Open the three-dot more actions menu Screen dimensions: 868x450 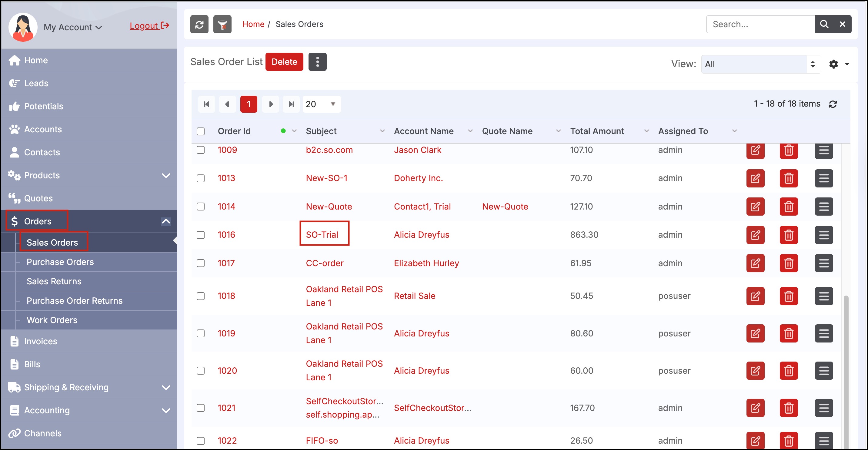[x=317, y=61]
